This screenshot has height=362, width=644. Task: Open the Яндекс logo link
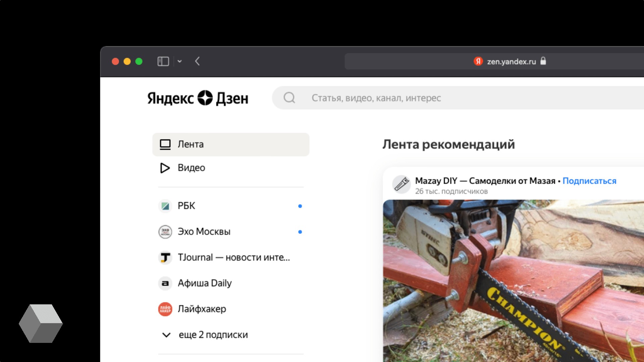coord(171,99)
